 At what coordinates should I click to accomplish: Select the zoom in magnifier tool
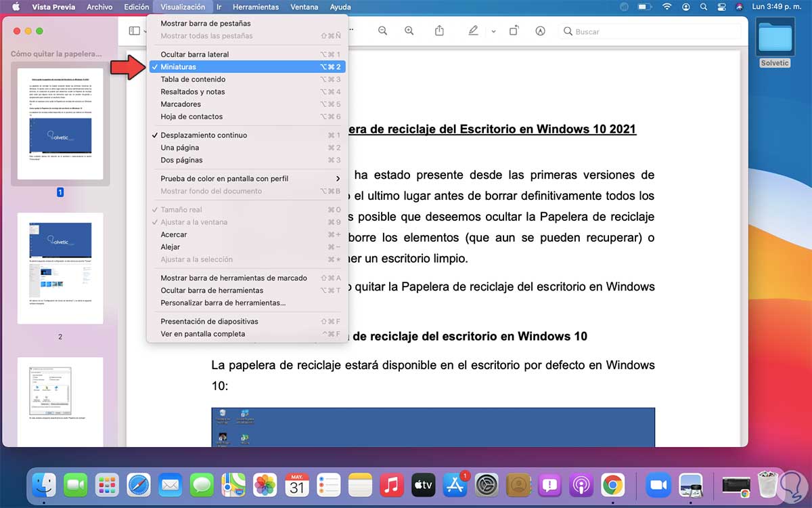click(409, 30)
